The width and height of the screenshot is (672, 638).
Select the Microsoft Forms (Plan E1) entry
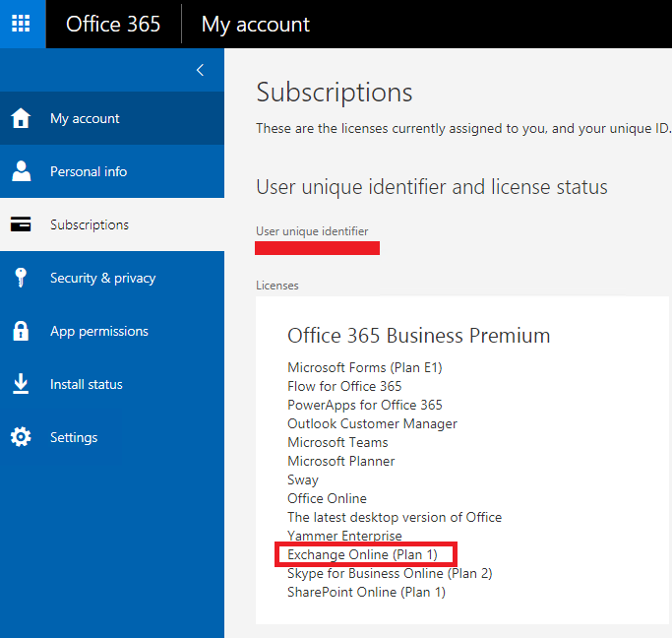point(365,368)
